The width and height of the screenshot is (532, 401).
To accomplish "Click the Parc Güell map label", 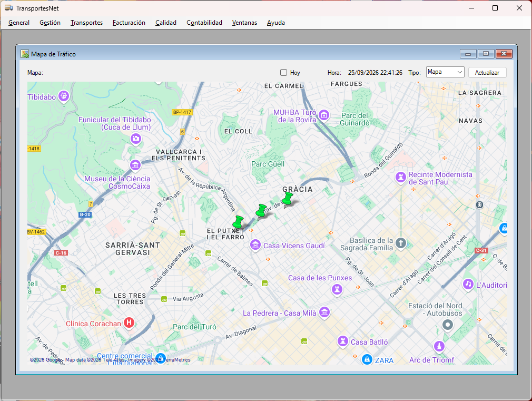I will point(268,164).
